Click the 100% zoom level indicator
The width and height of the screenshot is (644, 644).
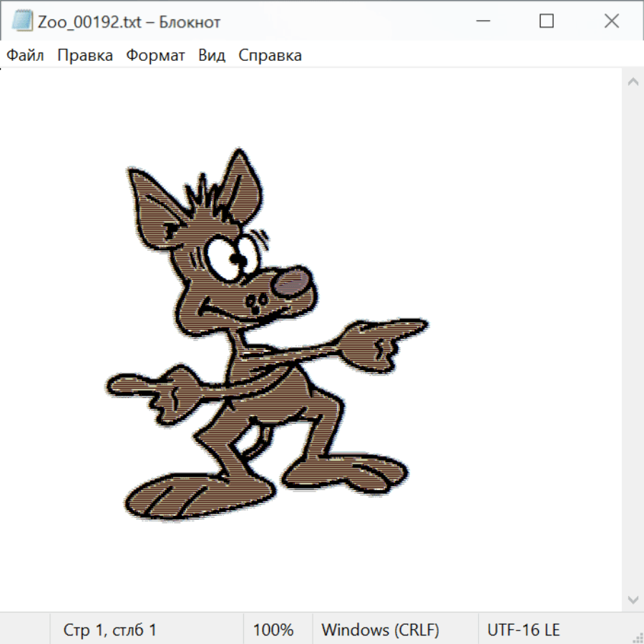click(x=273, y=630)
